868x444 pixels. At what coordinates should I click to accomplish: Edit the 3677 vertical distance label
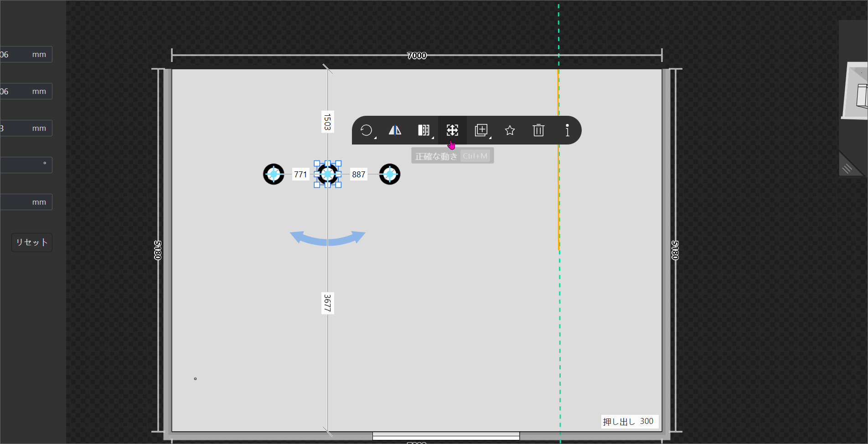(x=327, y=303)
